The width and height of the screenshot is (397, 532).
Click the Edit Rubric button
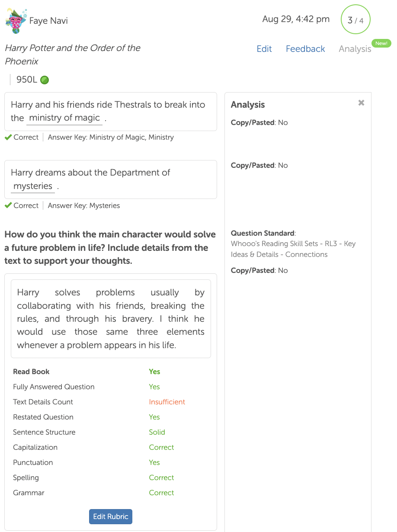(x=111, y=516)
